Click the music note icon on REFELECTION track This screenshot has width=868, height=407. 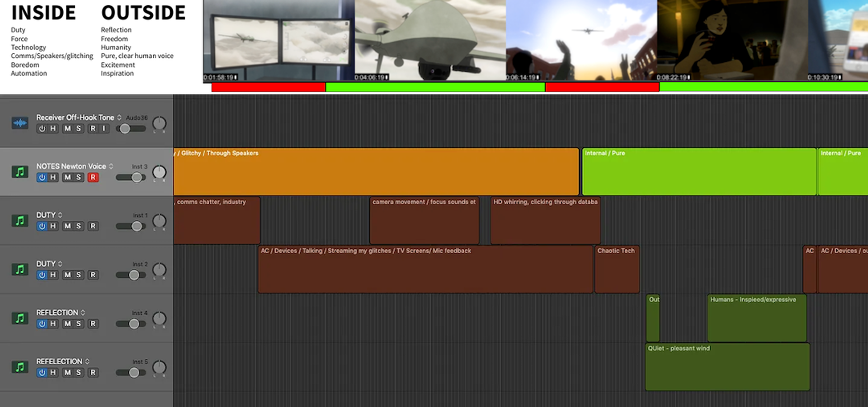[20, 367]
